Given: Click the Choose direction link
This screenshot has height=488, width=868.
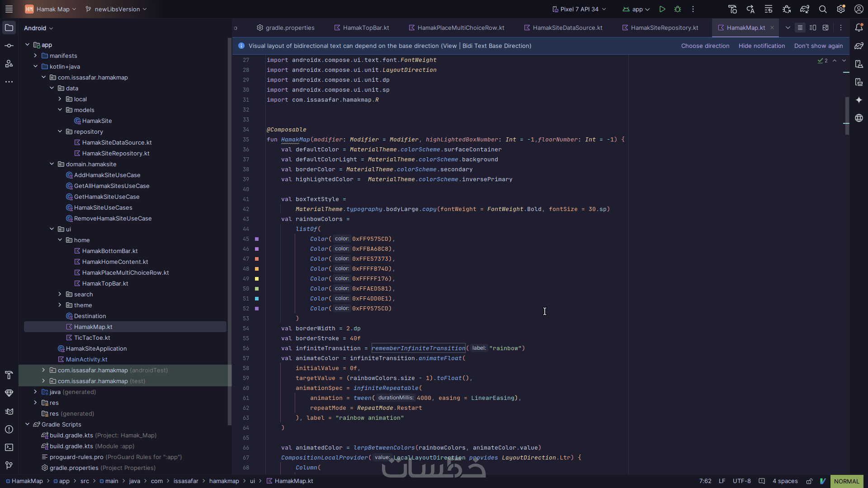Looking at the screenshot, I should coord(705,46).
